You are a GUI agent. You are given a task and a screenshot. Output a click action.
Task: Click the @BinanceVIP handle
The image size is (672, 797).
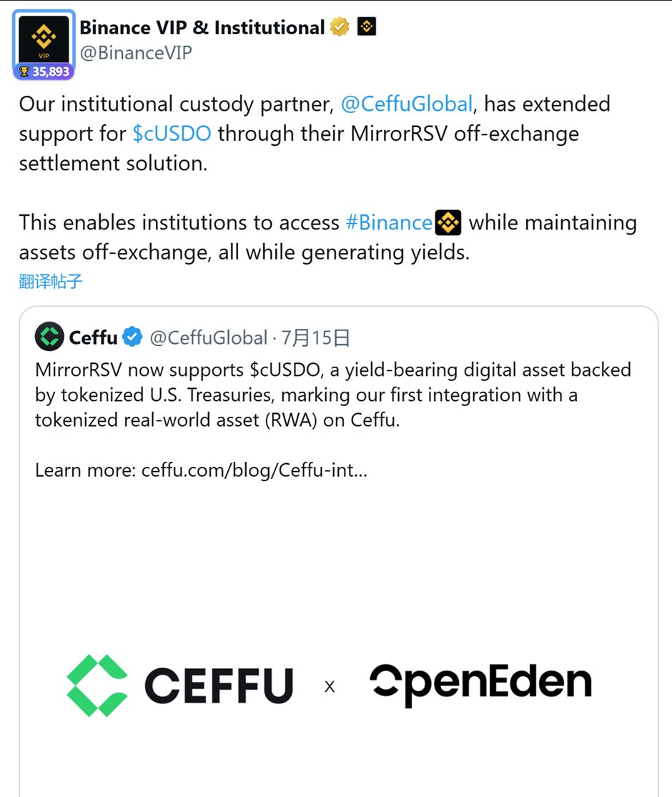point(136,52)
